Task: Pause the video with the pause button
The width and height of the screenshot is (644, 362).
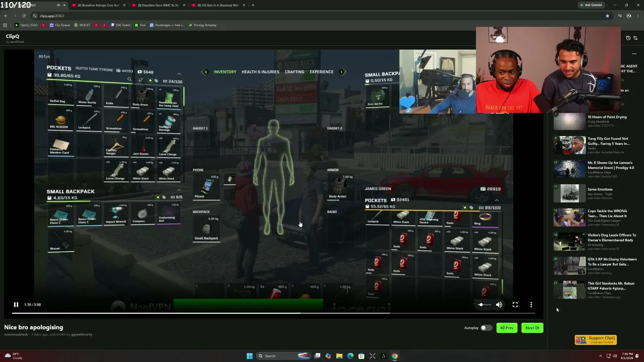Action: (x=16, y=305)
